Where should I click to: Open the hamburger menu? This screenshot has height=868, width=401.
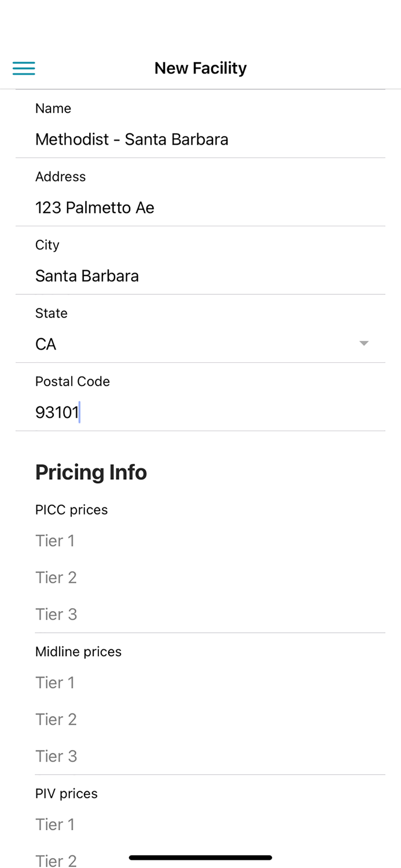point(24,68)
